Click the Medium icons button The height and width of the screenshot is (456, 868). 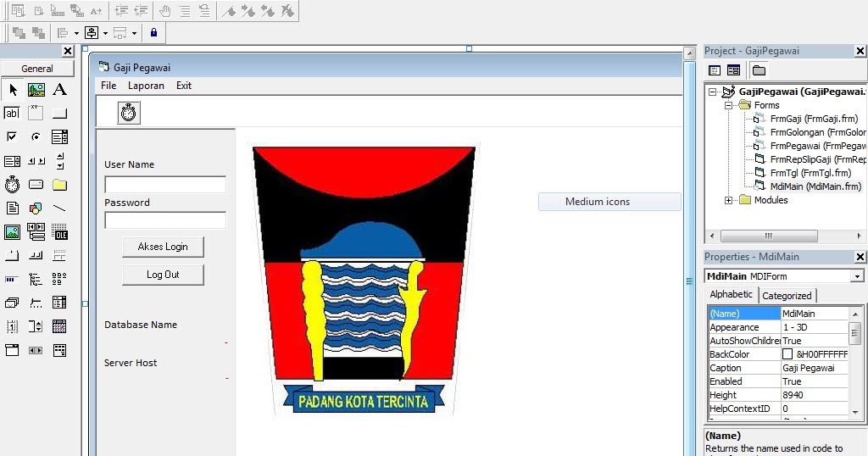click(609, 202)
